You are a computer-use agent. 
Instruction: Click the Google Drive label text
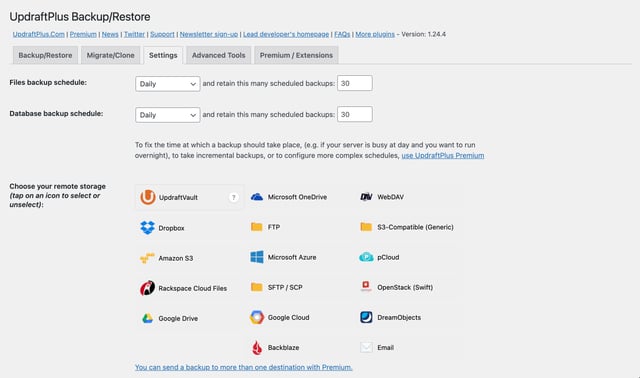(x=178, y=318)
